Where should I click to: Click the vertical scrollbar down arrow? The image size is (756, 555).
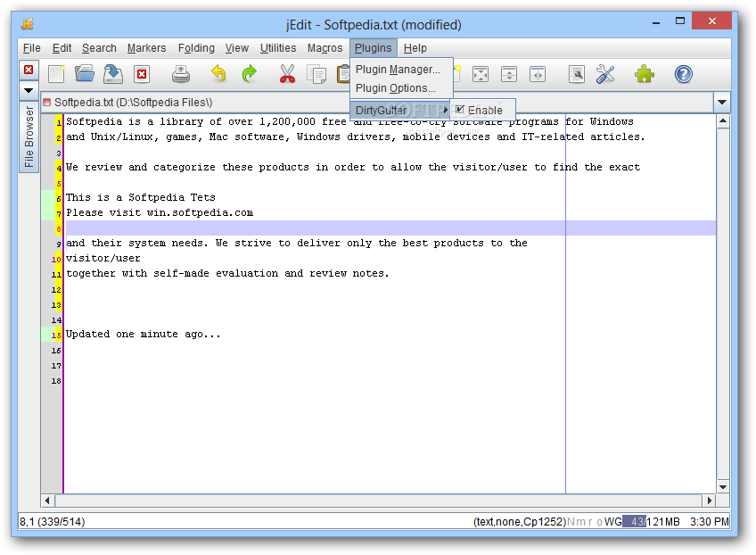(x=723, y=487)
